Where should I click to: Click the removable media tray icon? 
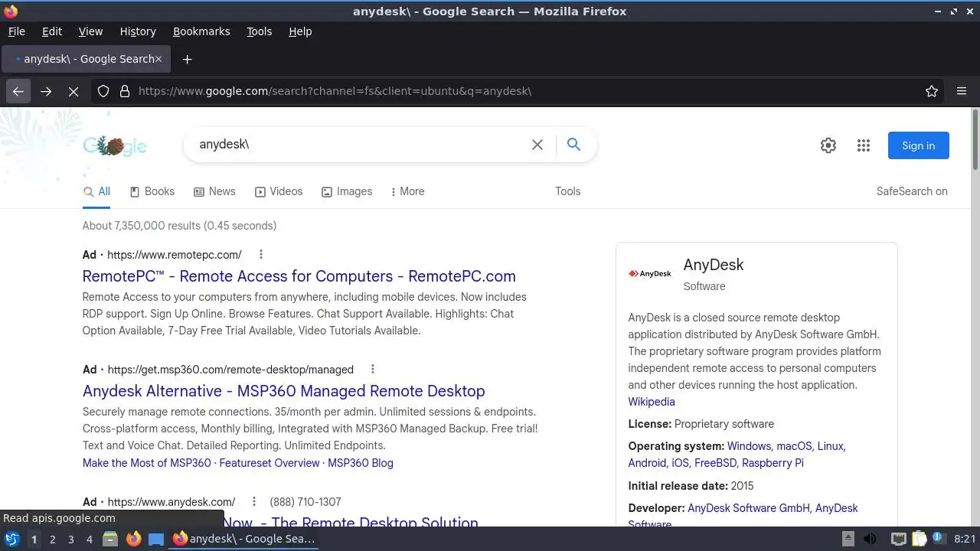pyautogui.click(x=848, y=539)
